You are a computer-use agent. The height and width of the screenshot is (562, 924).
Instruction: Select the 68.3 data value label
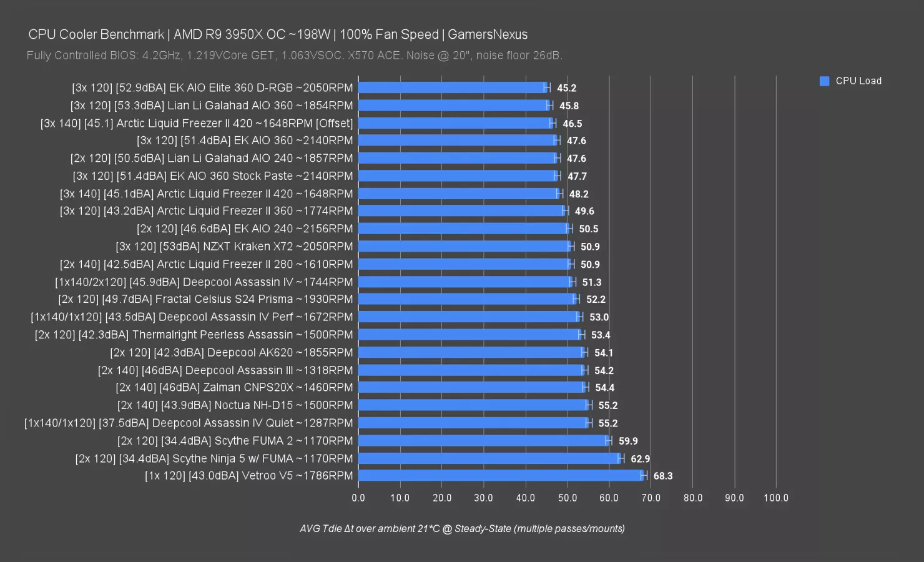point(663,476)
